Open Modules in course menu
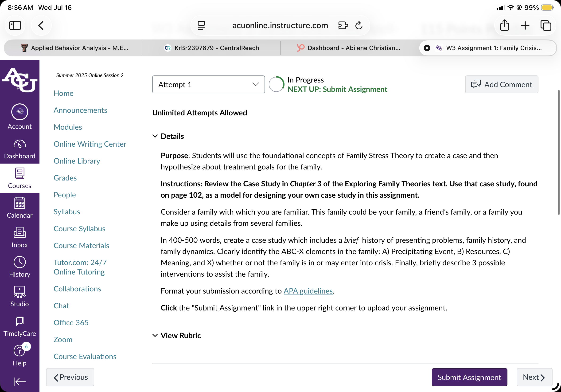Viewport: 561px width, 392px height. click(x=68, y=127)
